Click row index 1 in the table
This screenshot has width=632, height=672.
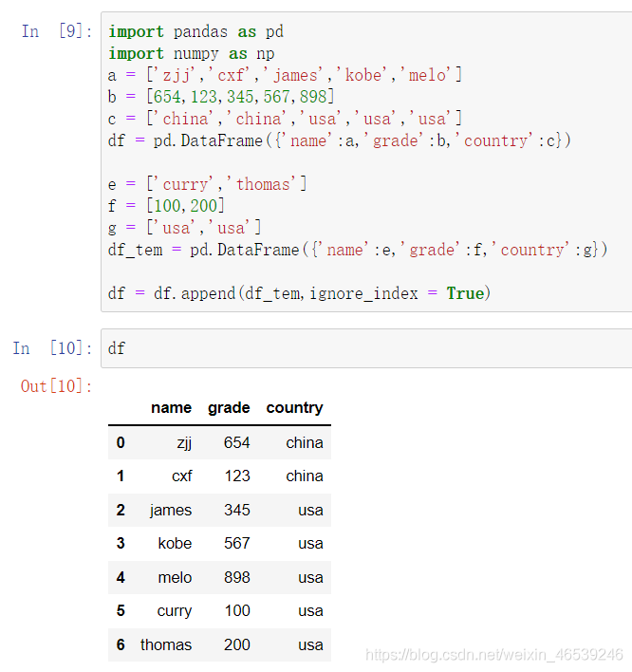(x=121, y=476)
